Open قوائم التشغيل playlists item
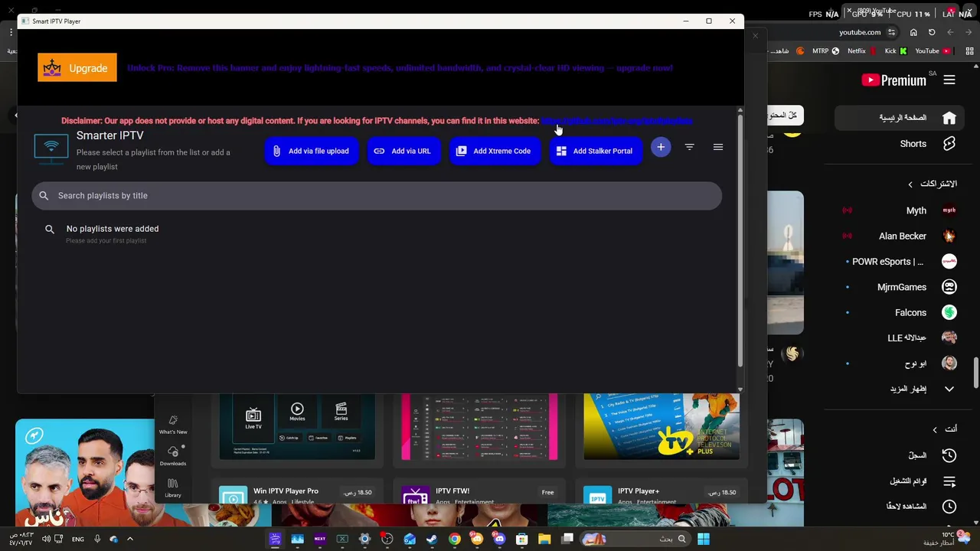Image resolution: width=980 pixels, height=551 pixels. pyautogui.click(x=900, y=481)
